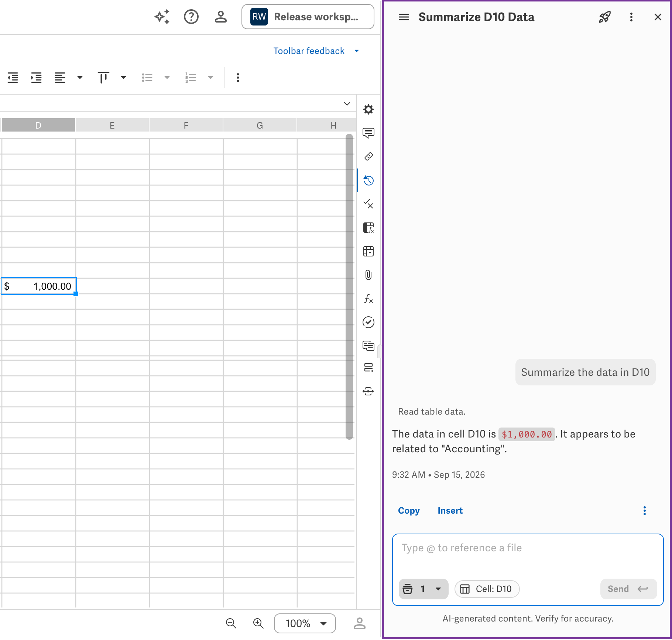Open the bulleted list dropdown arrow
This screenshot has width=672, height=640.
tap(167, 78)
